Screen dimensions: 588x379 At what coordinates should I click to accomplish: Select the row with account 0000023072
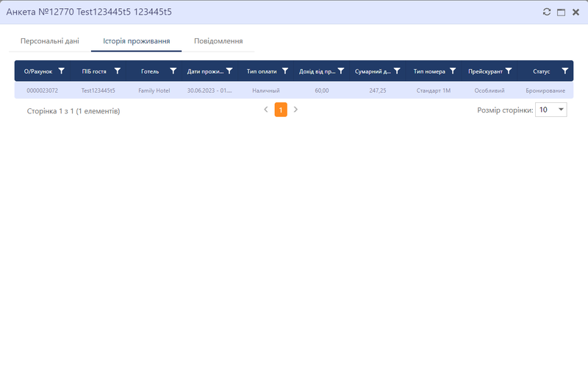pos(42,91)
